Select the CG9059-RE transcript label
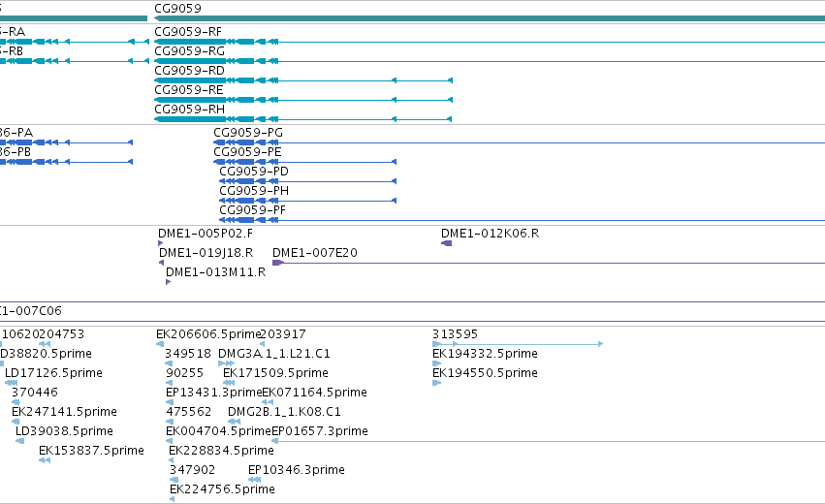The width and height of the screenshot is (825, 504). (x=189, y=90)
